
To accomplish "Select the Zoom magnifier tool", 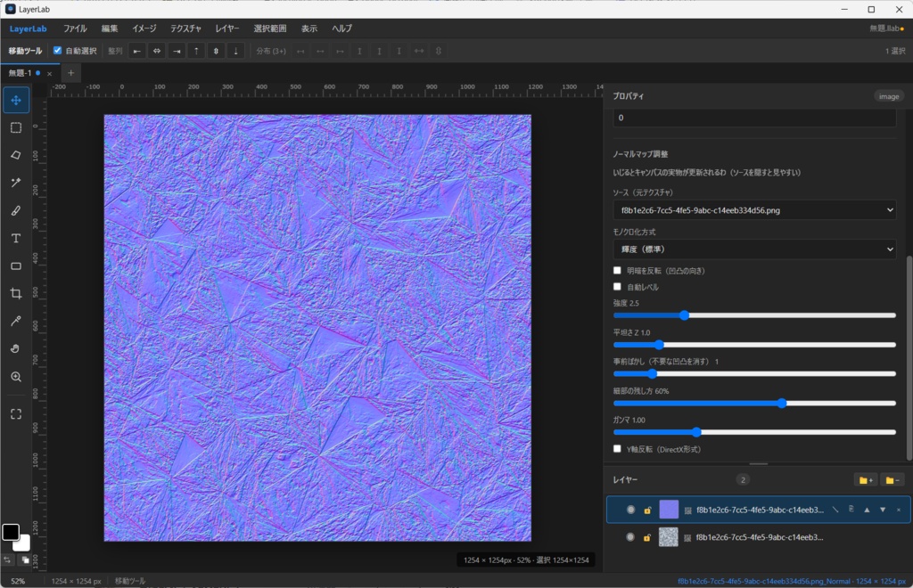I will pos(16,377).
